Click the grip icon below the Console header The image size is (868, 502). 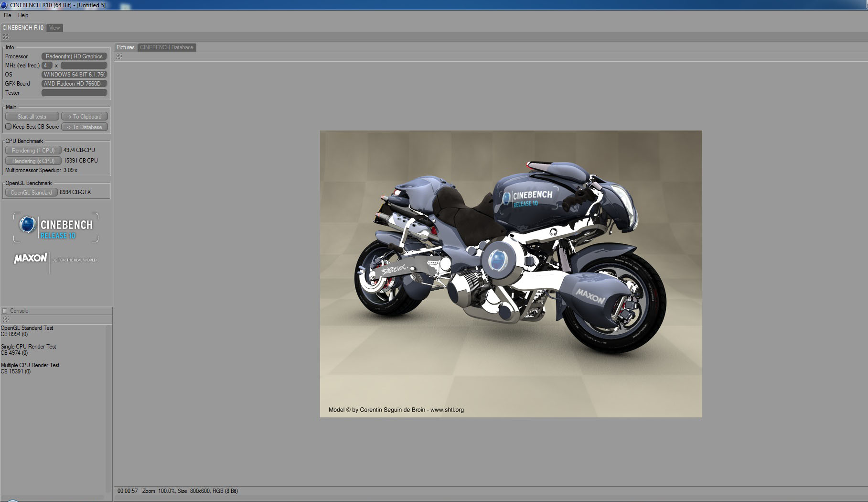pyautogui.click(x=6, y=319)
